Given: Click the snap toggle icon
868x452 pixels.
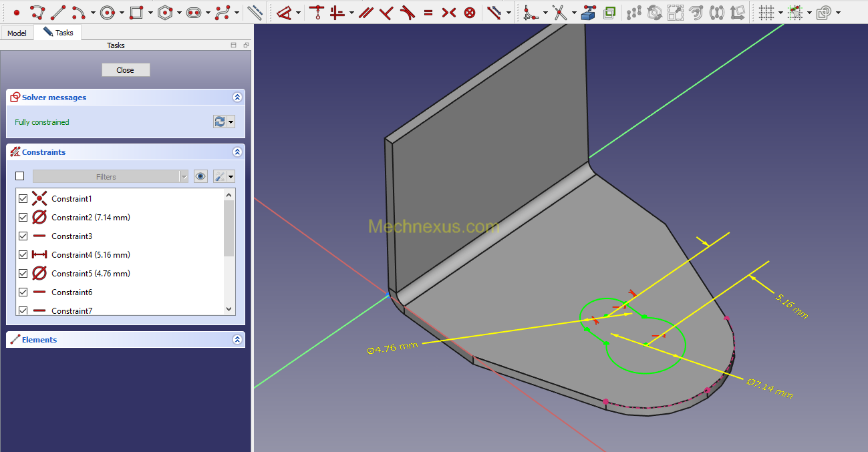Looking at the screenshot, I should (795, 12).
